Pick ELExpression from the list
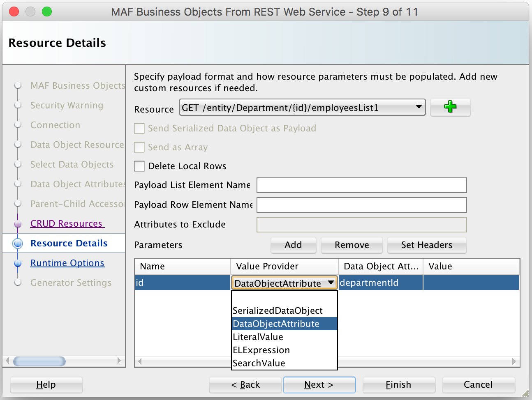This screenshot has width=532, height=400. point(284,350)
